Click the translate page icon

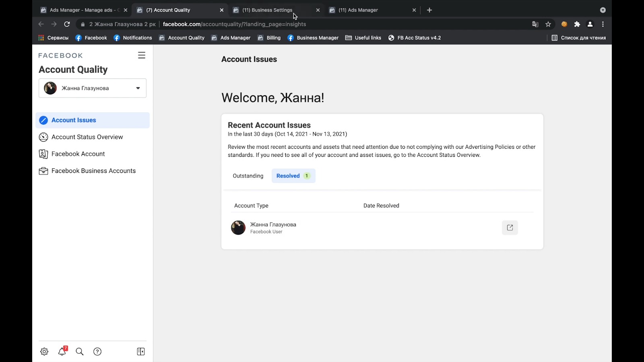tap(535, 24)
